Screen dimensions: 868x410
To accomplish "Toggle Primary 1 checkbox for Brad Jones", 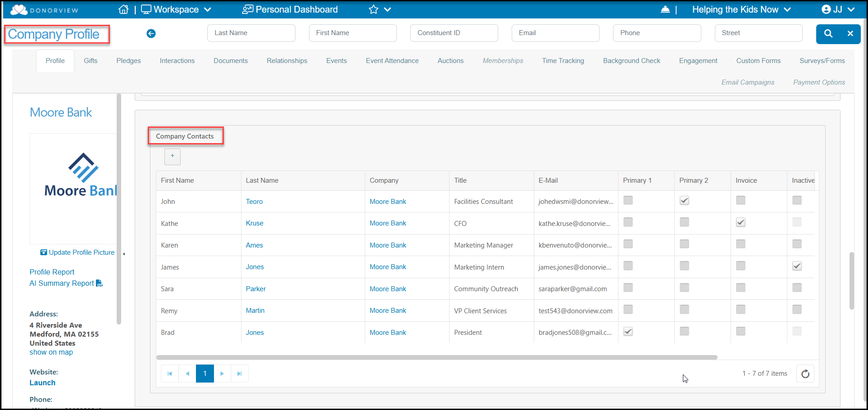I will tap(628, 331).
